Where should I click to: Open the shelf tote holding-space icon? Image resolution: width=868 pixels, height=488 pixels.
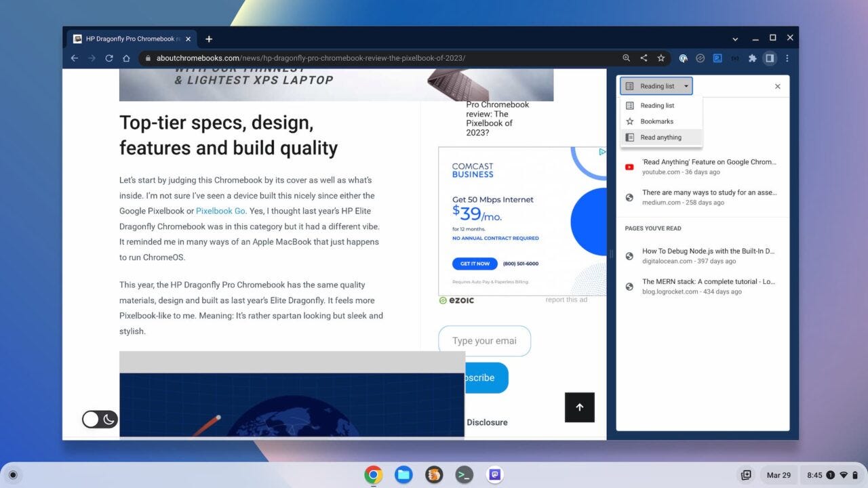pos(746,475)
